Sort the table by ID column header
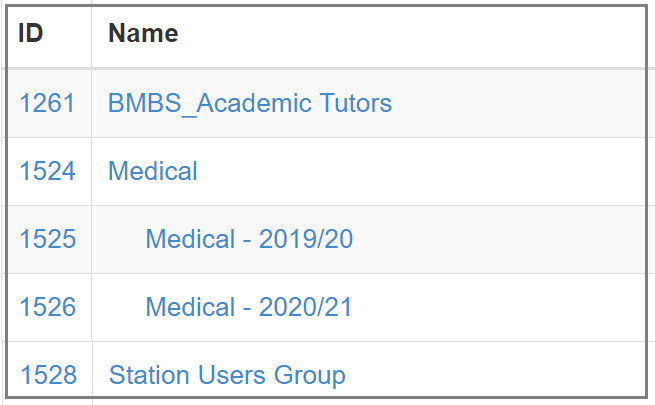The height and width of the screenshot is (405, 655). pos(30,33)
